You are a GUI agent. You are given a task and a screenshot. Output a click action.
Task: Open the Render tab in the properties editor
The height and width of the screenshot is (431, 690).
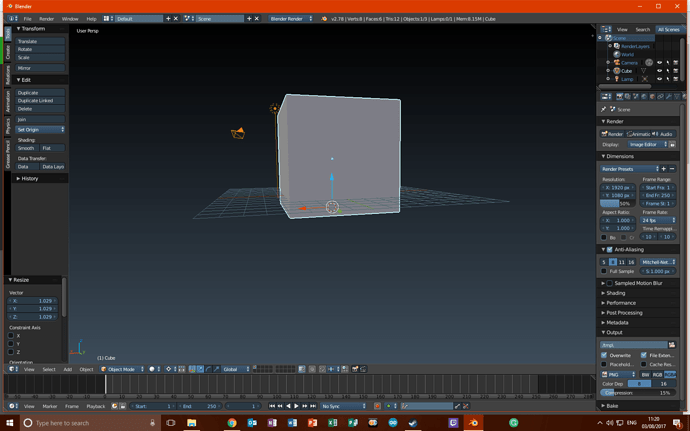(620, 96)
